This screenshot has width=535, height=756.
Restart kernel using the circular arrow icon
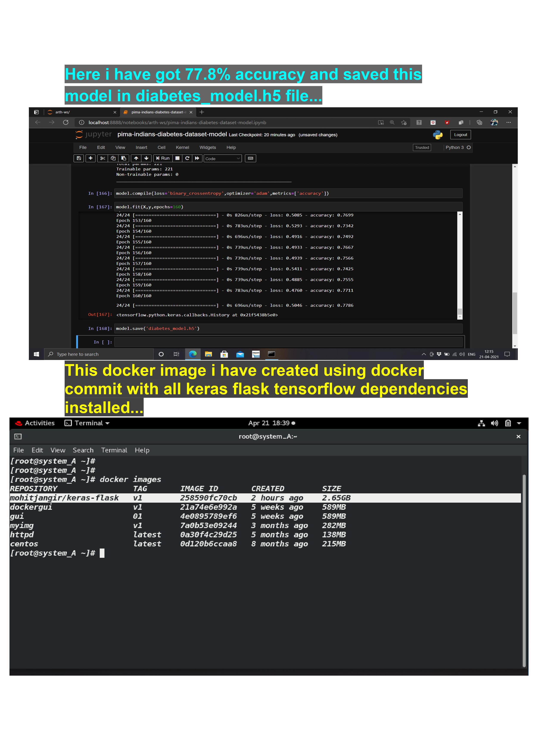187,158
